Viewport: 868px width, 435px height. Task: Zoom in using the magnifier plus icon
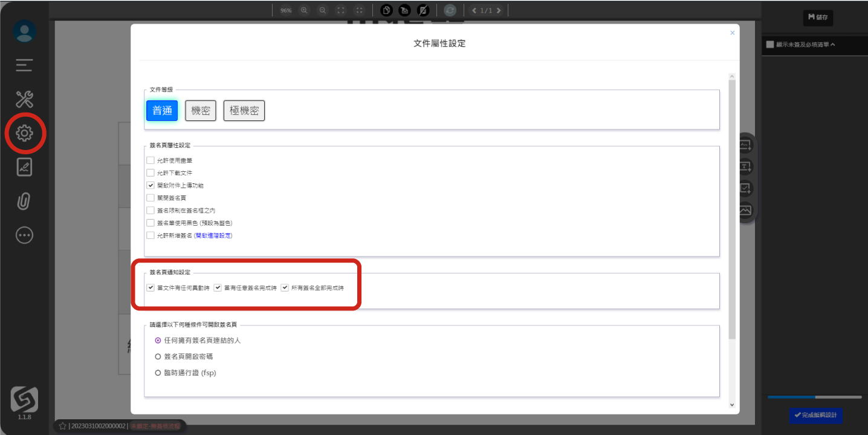pyautogui.click(x=304, y=10)
